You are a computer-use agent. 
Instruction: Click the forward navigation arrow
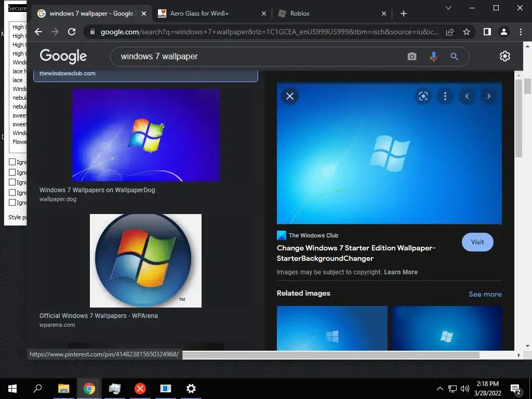click(x=55, y=32)
